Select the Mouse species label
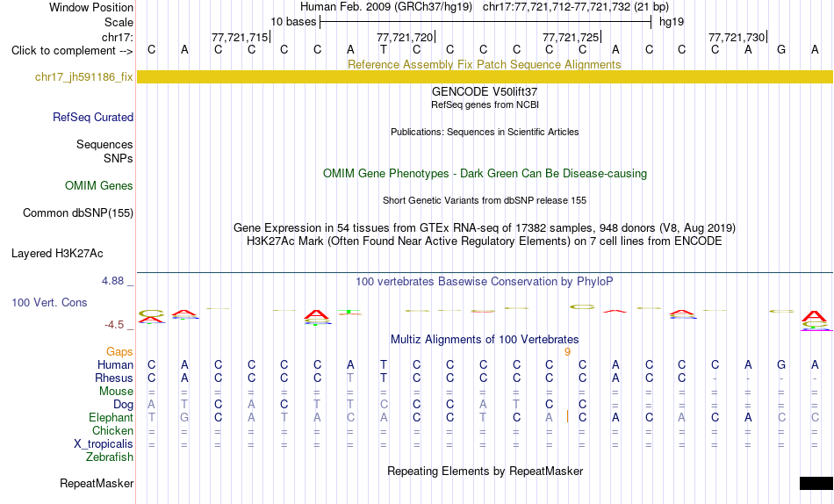Image resolution: width=834 pixels, height=504 pixels. (x=116, y=392)
